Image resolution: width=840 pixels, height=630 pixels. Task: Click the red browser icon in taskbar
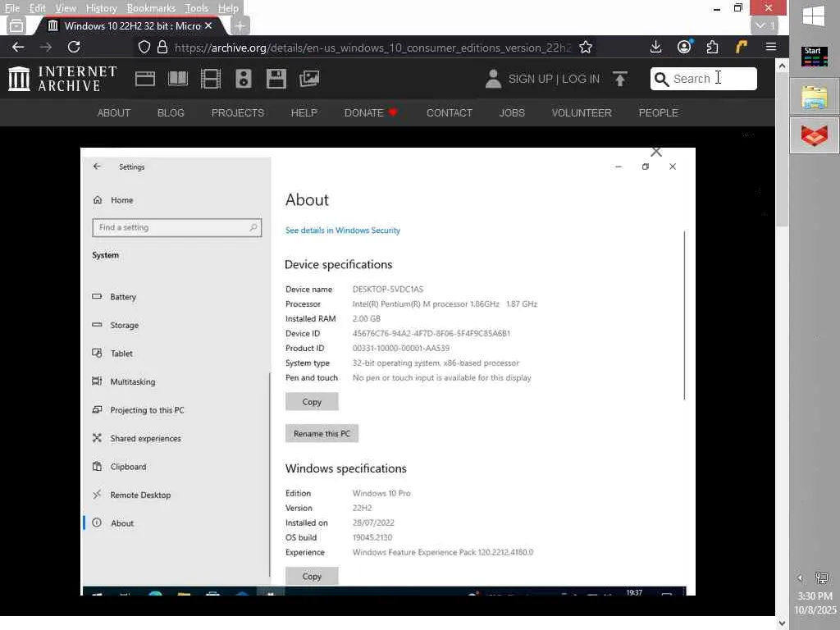point(815,135)
